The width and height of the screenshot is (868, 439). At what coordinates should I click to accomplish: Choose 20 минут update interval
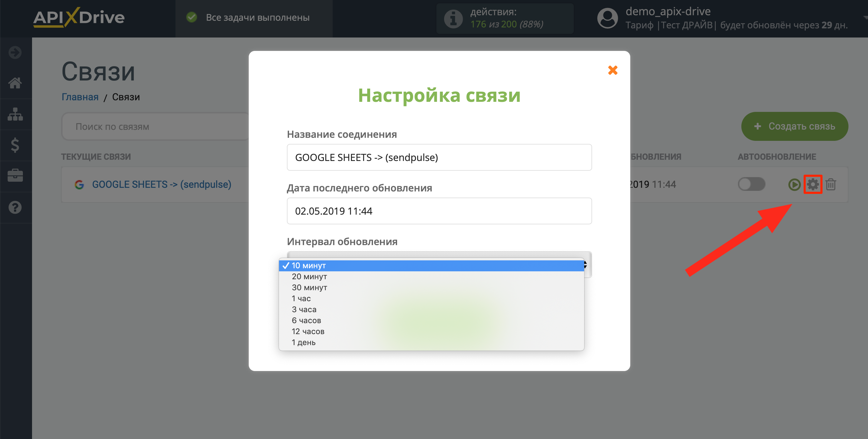[x=431, y=277]
